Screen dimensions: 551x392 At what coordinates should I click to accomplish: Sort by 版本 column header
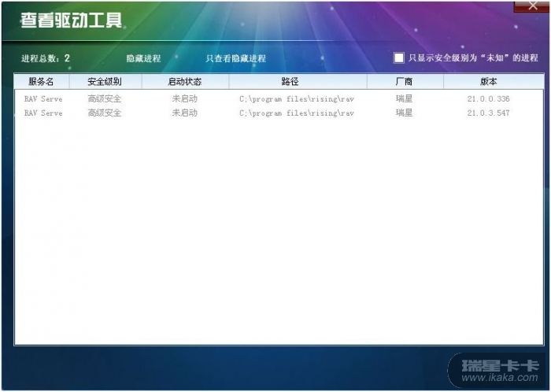(x=494, y=82)
